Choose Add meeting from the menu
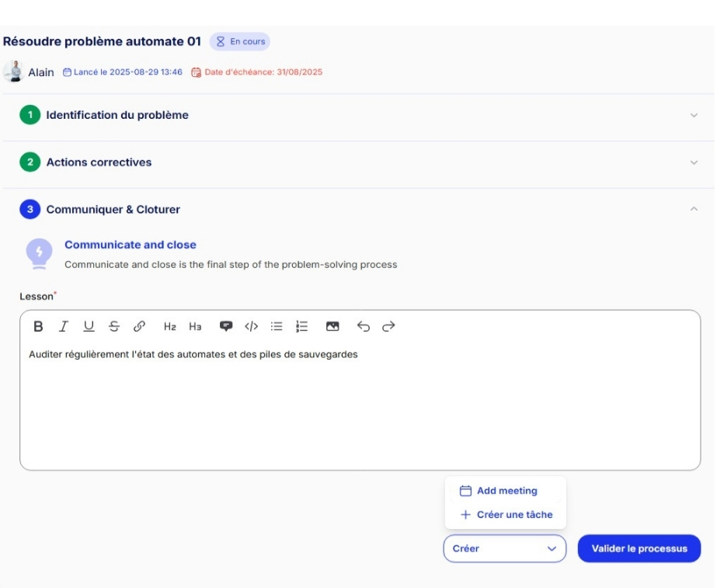 point(506,491)
